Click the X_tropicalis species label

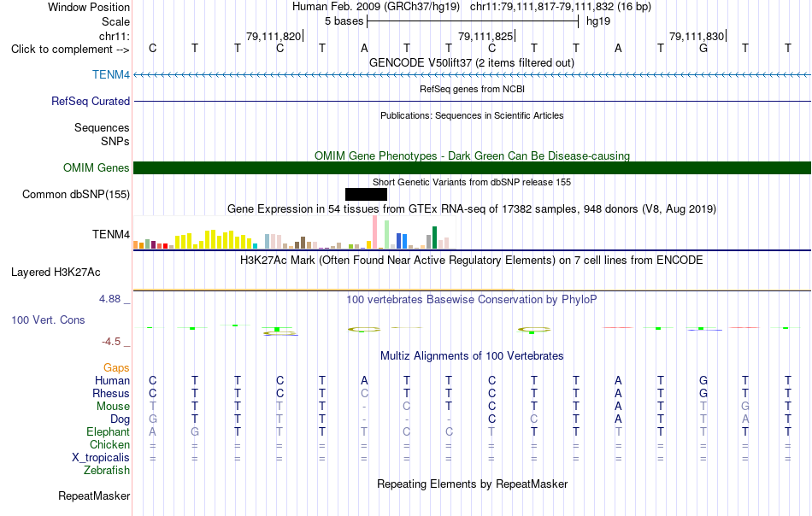click(101, 458)
